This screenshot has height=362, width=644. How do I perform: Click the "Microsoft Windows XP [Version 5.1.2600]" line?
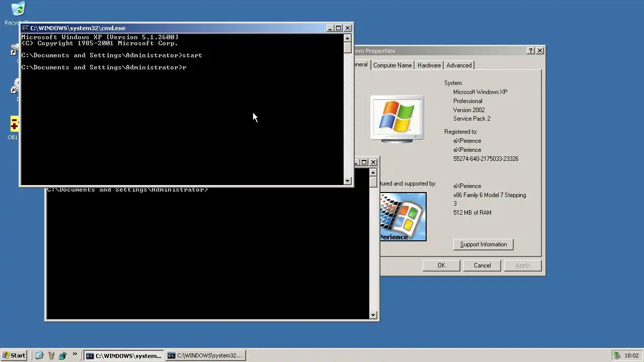pyautogui.click(x=100, y=37)
